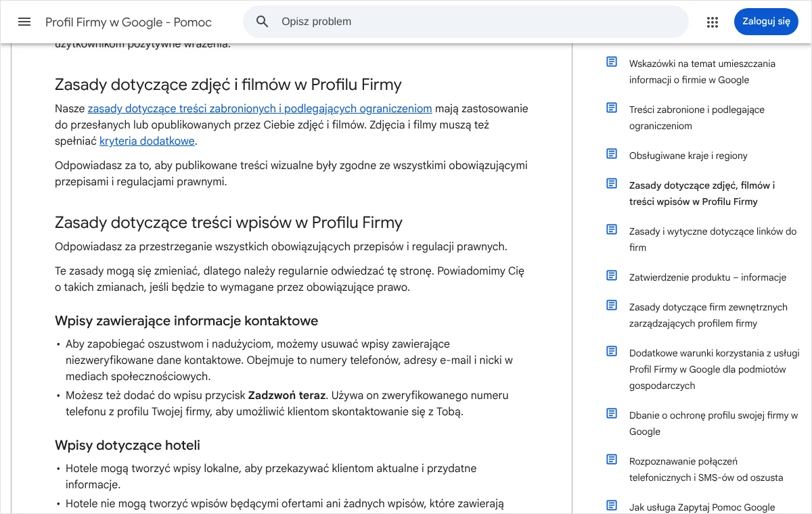Open Rozpoznawanie połączeń telefonicznych i SMS-ów article
Viewport: 812px width, 514px height.
(706, 469)
